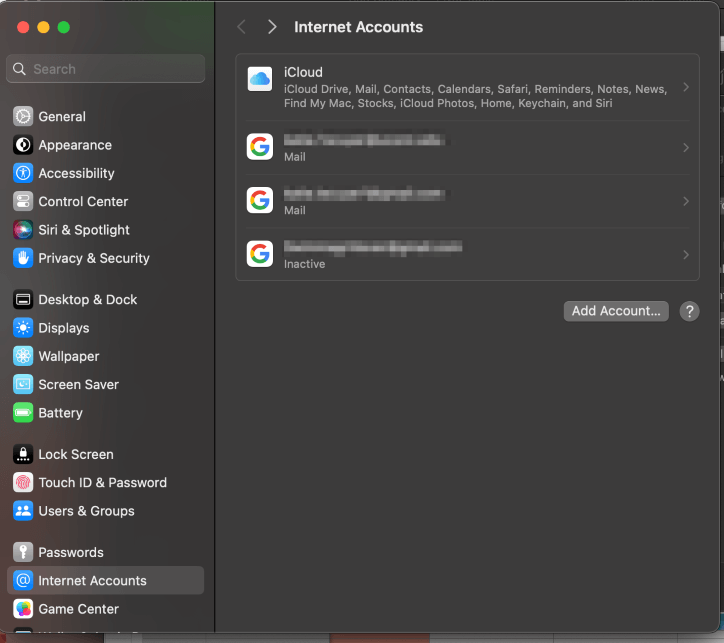The height and width of the screenshot is (643, 724).
Task: Click the Add Account… button
Action: [x=616, y=311]
